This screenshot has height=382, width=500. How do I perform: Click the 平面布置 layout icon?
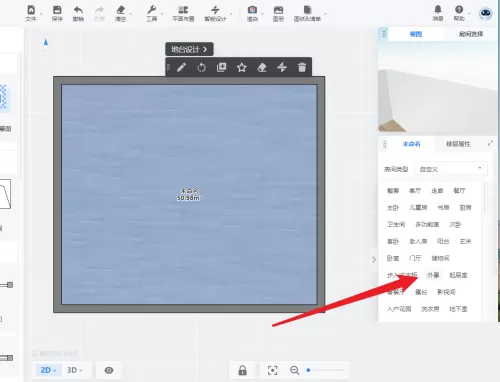(x=183, y=10)
